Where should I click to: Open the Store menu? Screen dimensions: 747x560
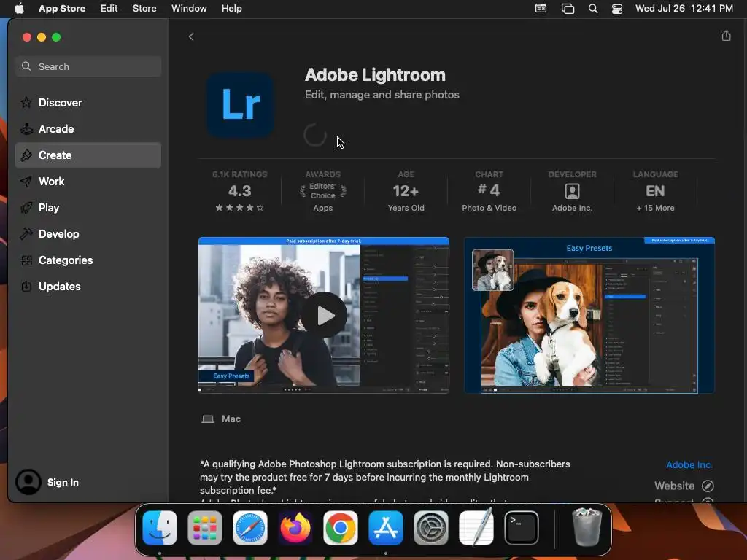[144, 9]
